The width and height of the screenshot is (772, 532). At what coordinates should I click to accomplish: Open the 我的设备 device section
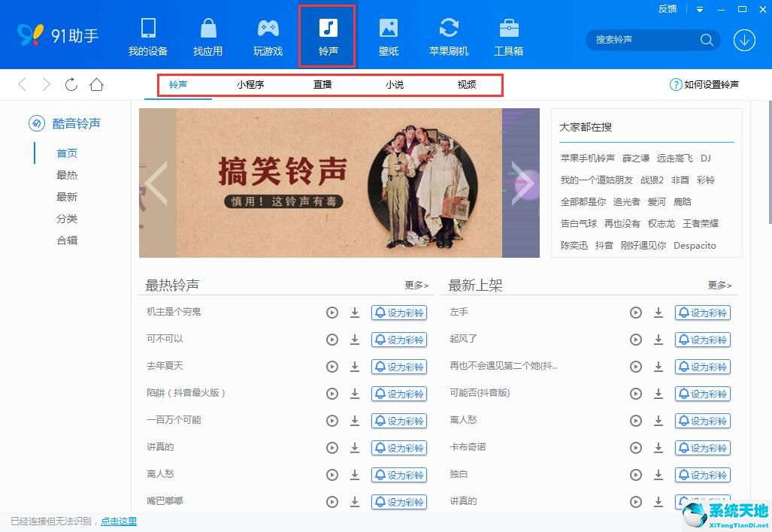coord(147,35)
